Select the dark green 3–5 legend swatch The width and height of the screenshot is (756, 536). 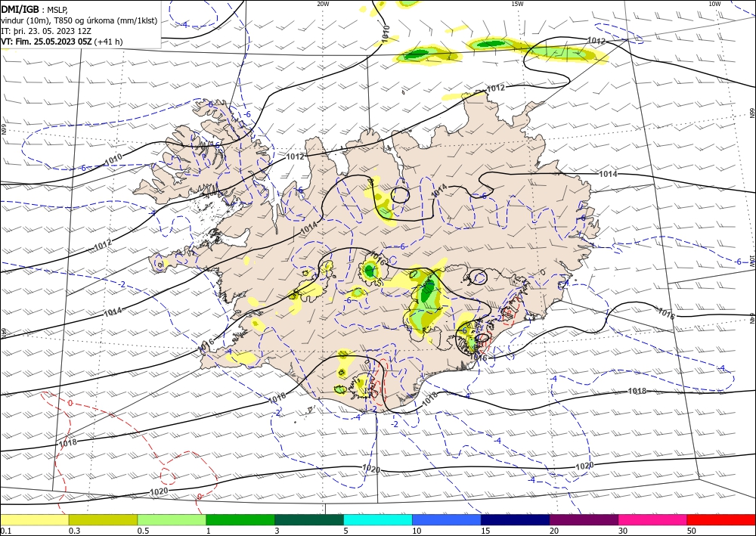click(x=309, y=519)
